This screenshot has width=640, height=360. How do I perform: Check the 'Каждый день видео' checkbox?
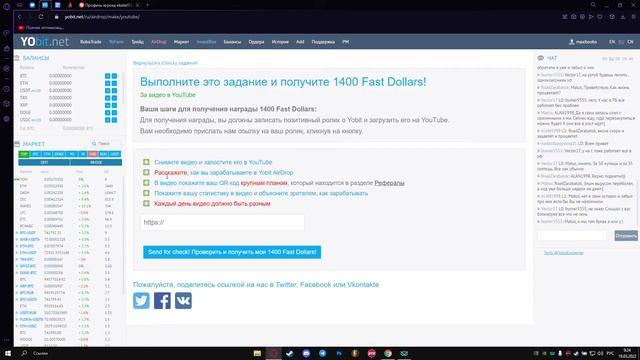pos(146,203)
